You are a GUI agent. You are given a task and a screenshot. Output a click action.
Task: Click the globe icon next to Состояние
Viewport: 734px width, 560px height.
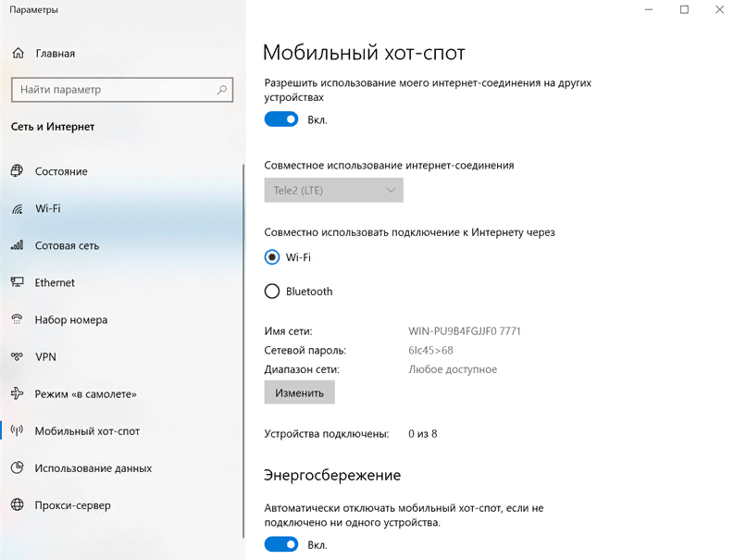[18, 171]
